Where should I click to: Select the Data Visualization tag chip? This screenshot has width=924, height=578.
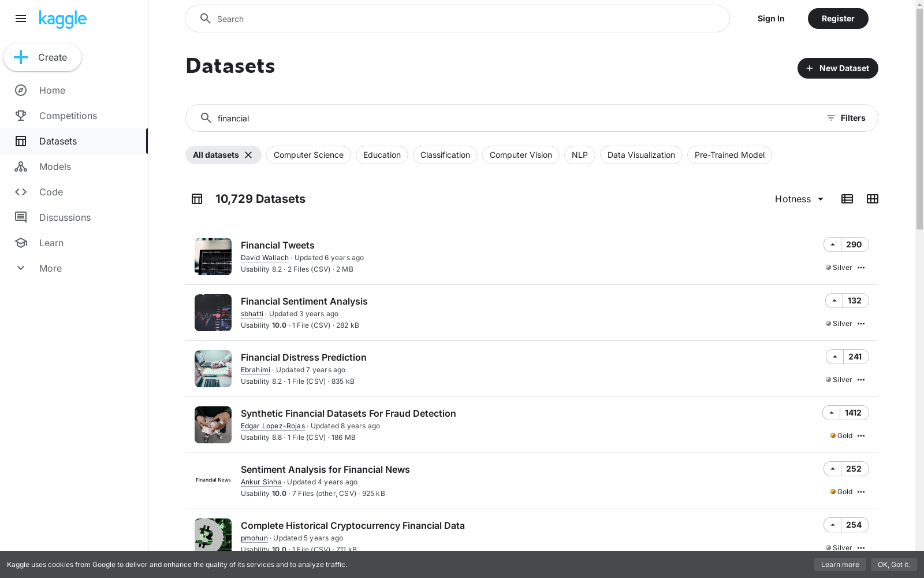[x=641, y=155]
